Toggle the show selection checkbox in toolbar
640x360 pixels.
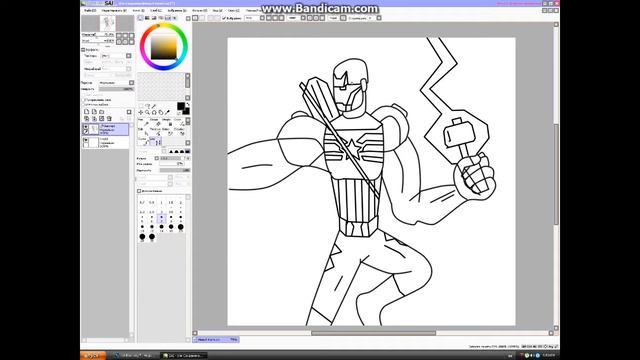[x=224, y=18]
